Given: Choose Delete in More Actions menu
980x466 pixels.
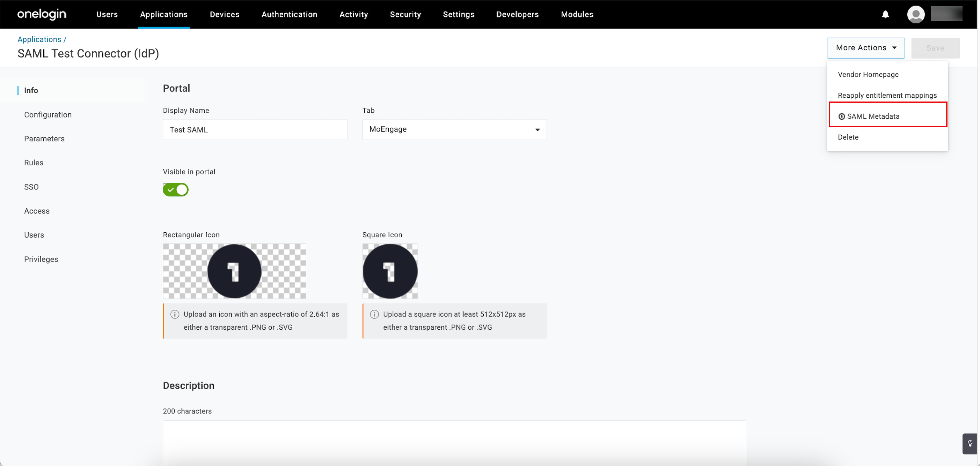Looking at the screenshot, I should pyautogui.click(x=848, y=137).
